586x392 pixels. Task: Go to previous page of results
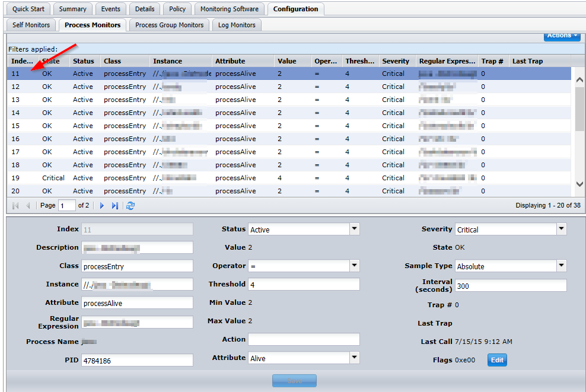(28, 206)
